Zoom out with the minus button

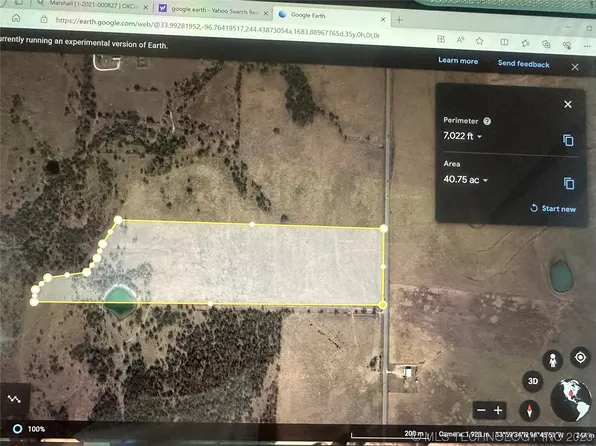pos(481,410)
